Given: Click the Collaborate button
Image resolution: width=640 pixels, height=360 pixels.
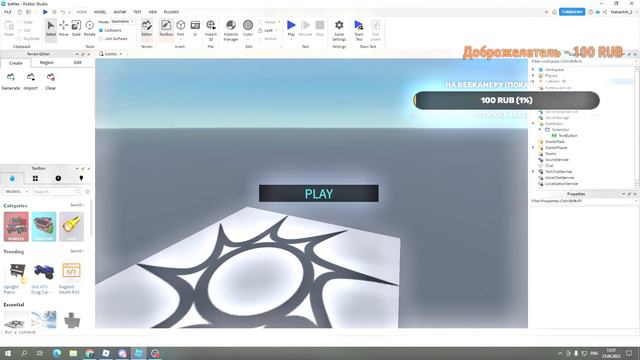Looking at the screenshot, I should (x=572, y=12).
